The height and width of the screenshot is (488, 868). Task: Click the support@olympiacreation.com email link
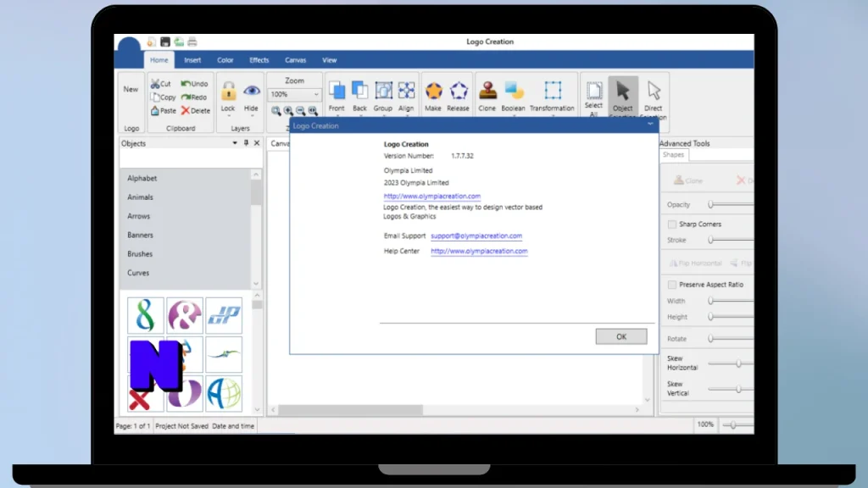click(476, 236)
